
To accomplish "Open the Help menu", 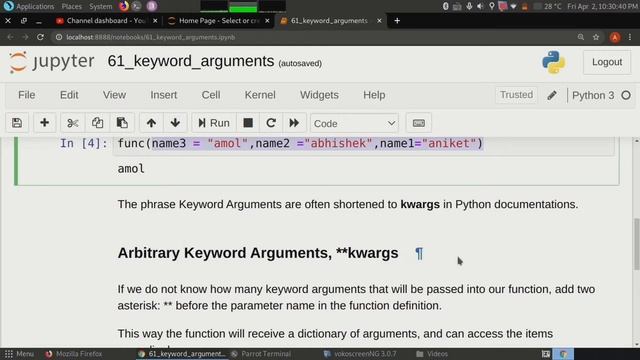I will pyautogui.click(x=374, y=95).
